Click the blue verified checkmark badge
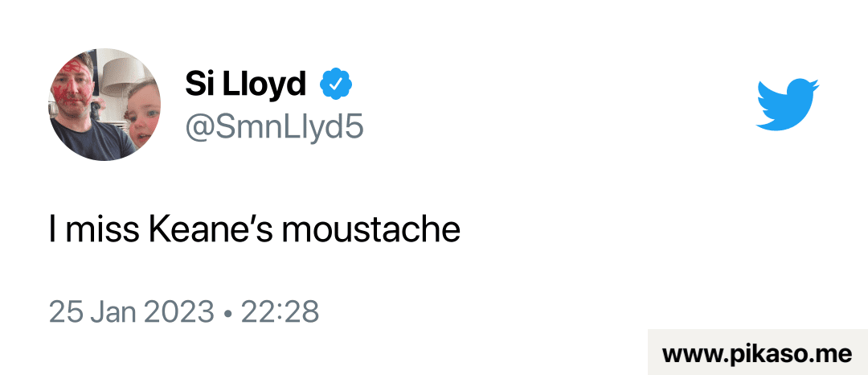Image resolution: width=868 pixels, height=375 pixels. click(337, 83)
